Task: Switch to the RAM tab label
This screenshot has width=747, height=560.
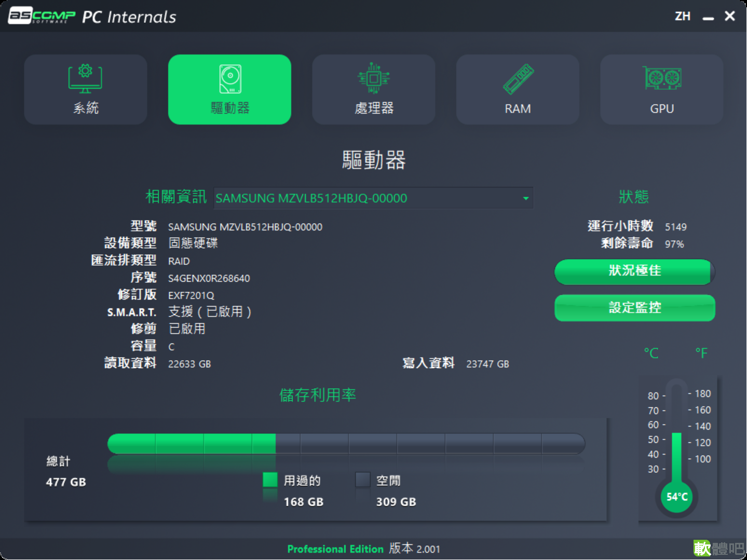Action: [x=518, y=108]
